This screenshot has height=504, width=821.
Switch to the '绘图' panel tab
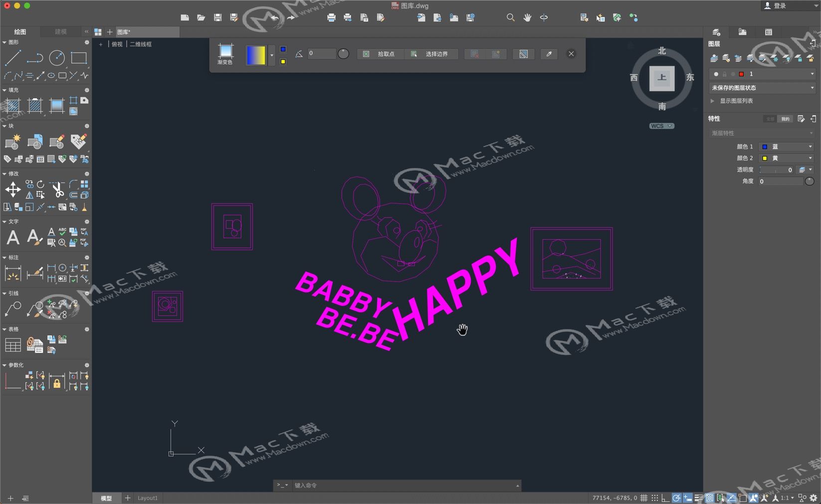[x=20, y=31]
